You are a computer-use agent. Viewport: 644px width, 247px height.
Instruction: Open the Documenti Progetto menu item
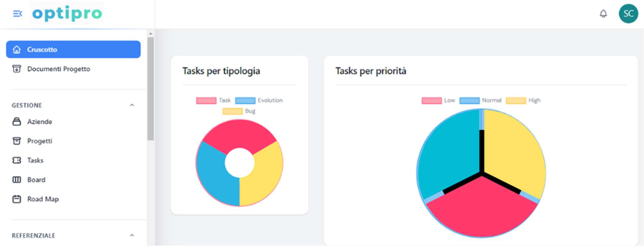click(x=58, y=69)
